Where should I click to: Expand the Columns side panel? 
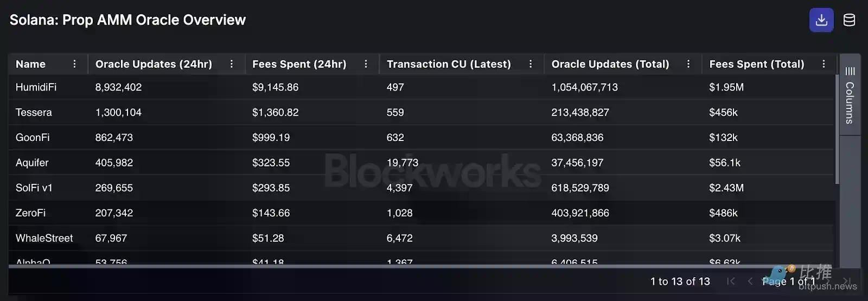tap(850, 96)
